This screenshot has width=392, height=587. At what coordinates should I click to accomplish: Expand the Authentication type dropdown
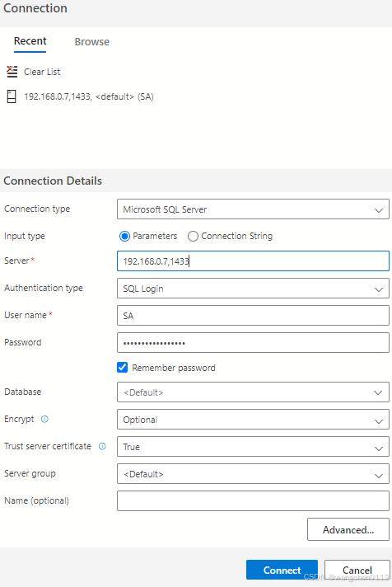[253, 289]
